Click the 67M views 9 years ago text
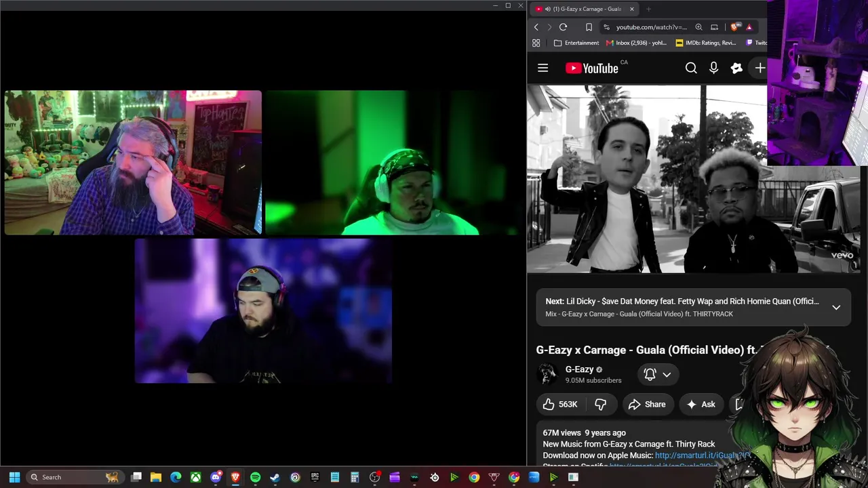 pyautogui.click(x=585, y=432)
